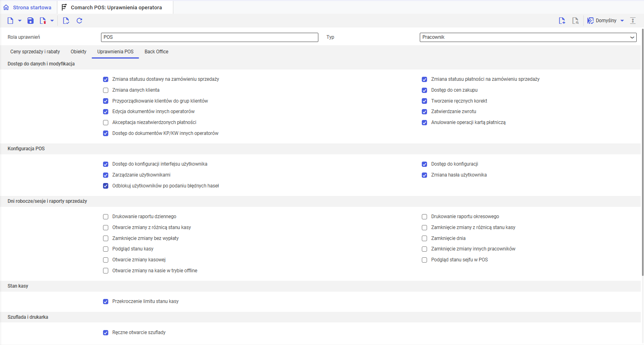Check Otwarcie zmiany kasowej
Viewport: 644px width, 345px height.
point(106,260)
